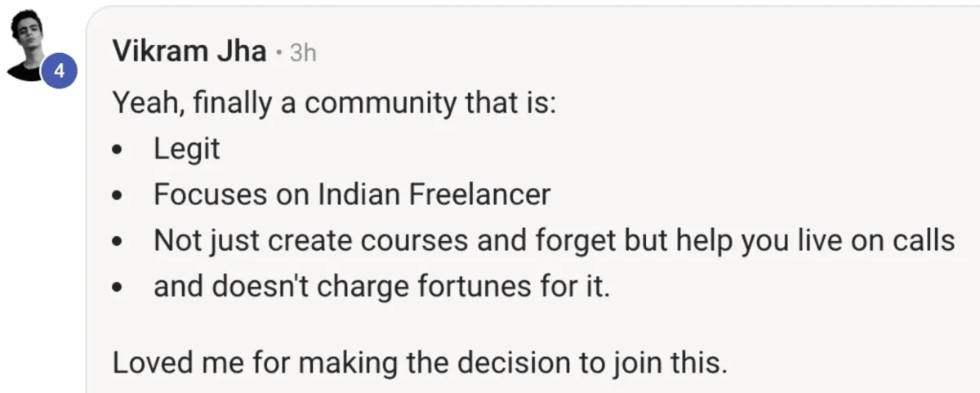Click the bullet dot before 'and doesn't charge'

(x=119, y=288)
